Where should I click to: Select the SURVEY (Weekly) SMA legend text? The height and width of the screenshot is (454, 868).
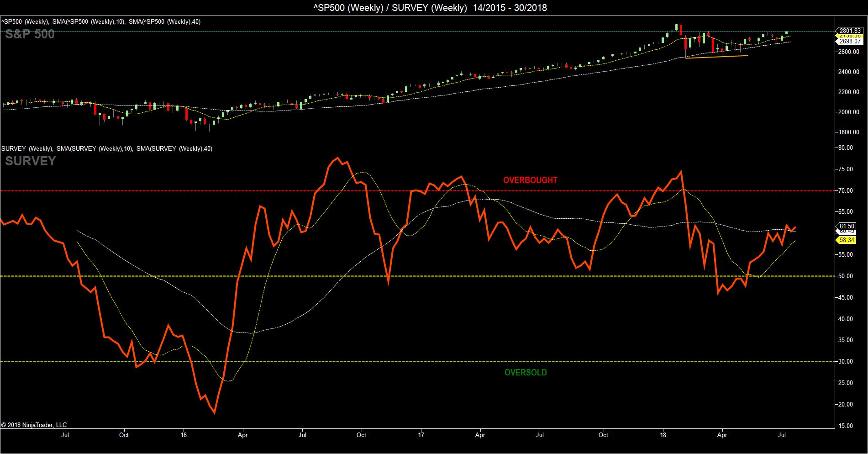point(107,148)
